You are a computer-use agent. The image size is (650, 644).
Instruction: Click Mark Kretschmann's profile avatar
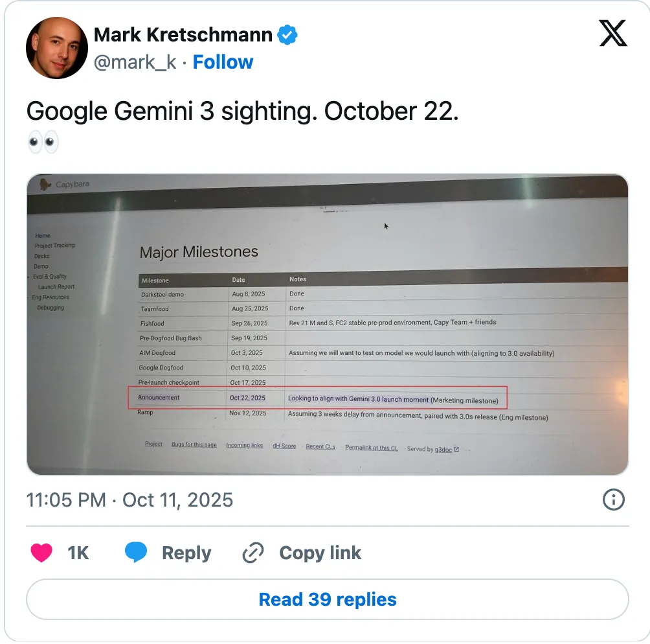(57, 48)
